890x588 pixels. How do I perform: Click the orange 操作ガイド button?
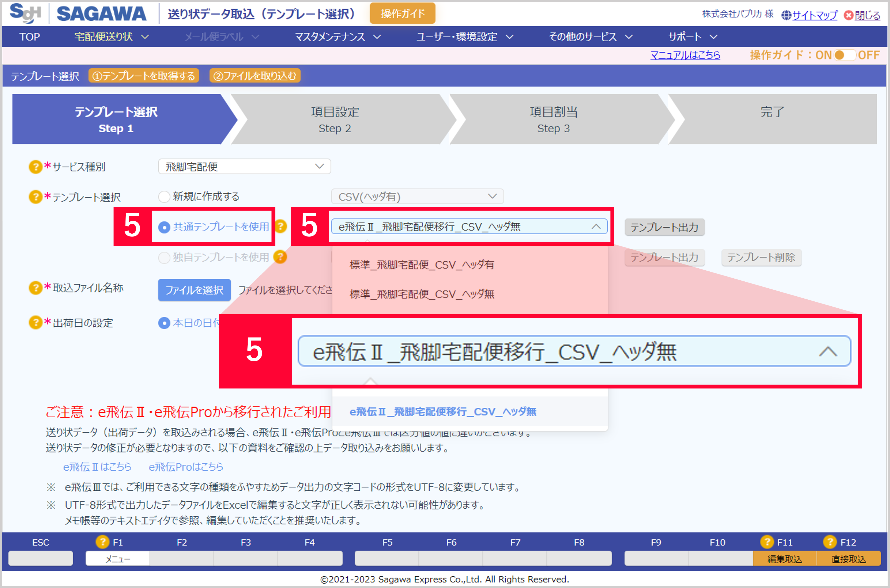403,14
